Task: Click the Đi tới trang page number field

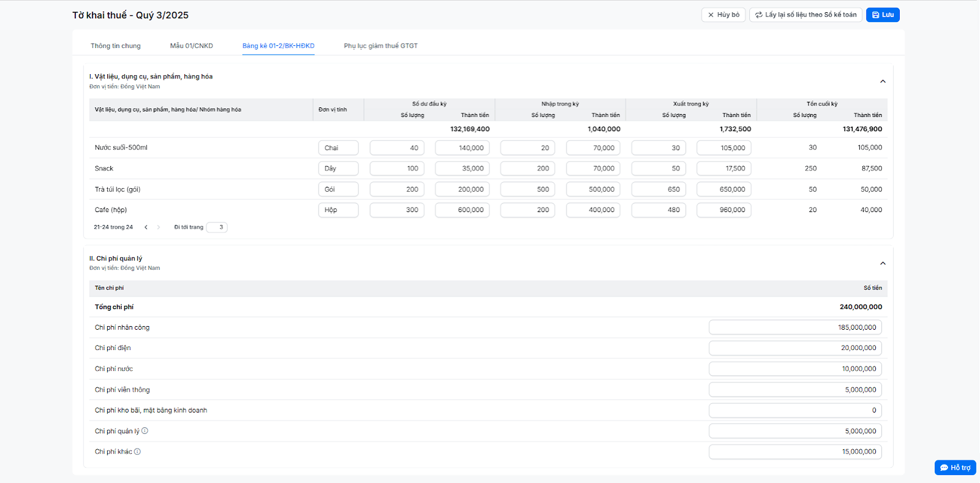Action: (217, 227)
